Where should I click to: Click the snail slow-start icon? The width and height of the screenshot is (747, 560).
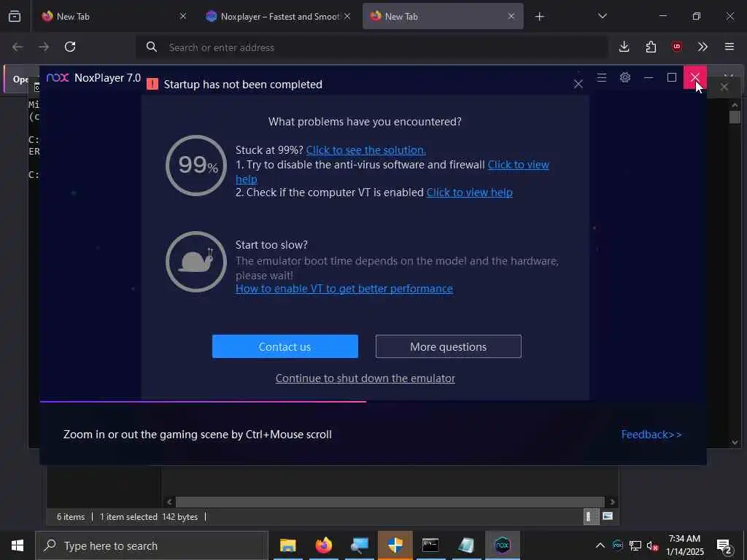click(x=196, y=262)
